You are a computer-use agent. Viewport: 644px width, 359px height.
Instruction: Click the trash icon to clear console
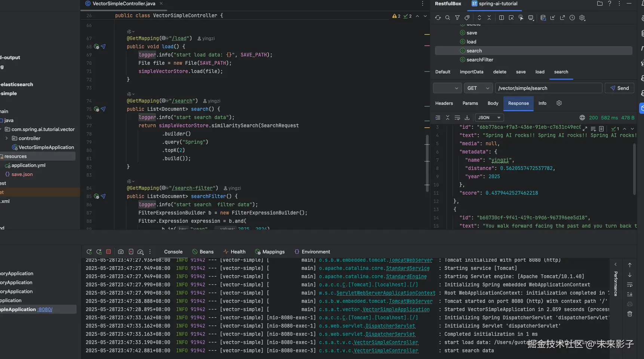click(x=630, y=314)
